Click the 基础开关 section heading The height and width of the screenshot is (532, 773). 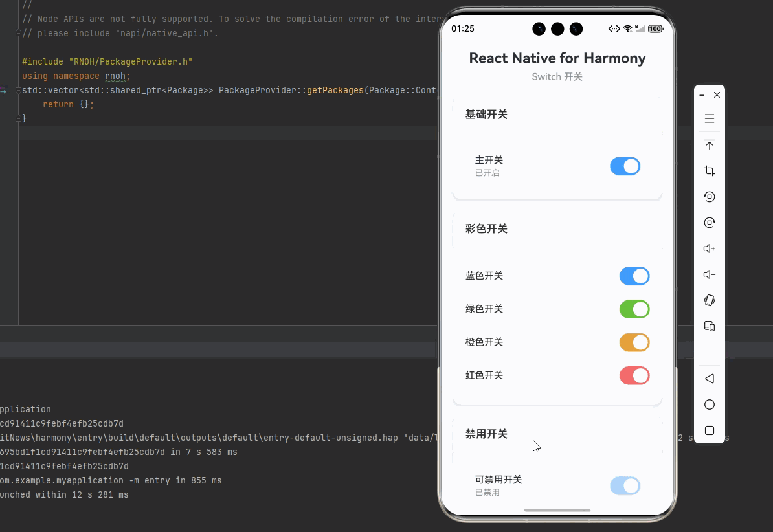click(x=486, y=115)
